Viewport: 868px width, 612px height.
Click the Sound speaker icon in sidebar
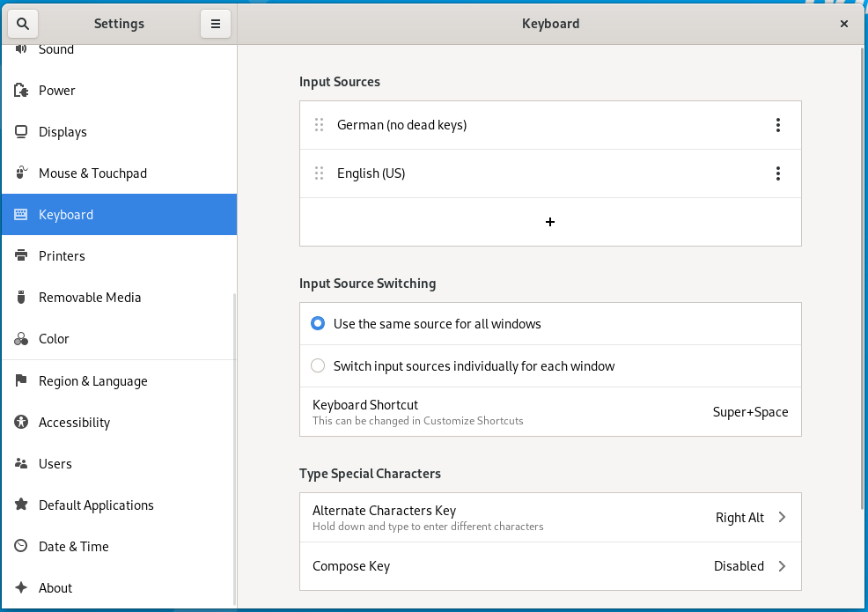point(21,49)
